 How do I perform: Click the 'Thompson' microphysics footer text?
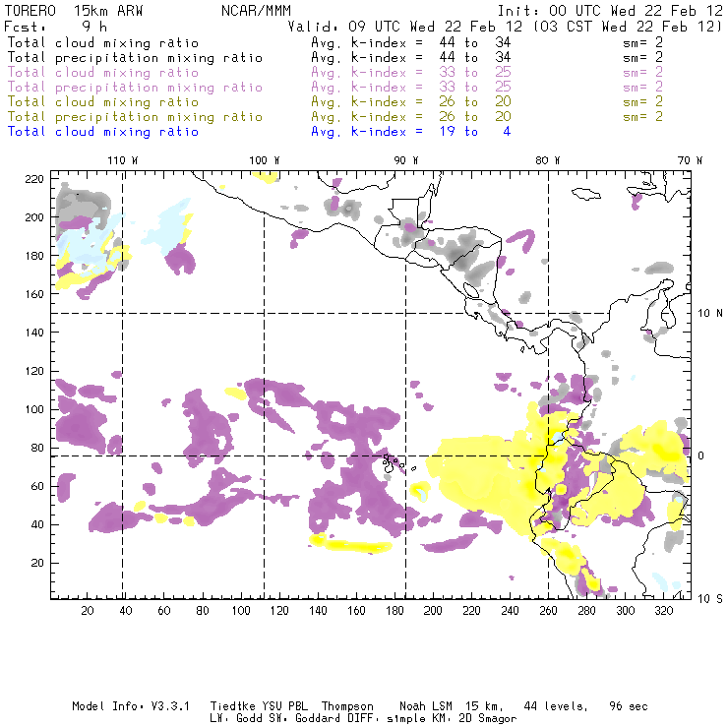click(347, 706)
